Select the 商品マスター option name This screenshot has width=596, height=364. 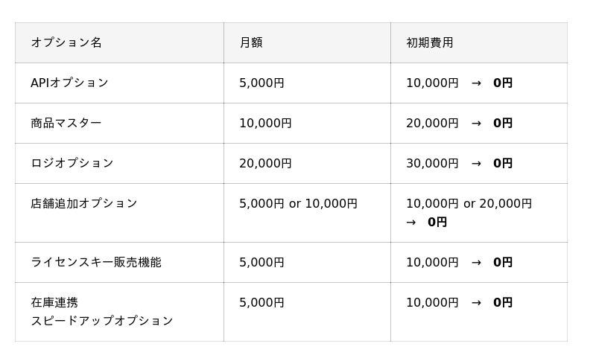click(66, 123)
